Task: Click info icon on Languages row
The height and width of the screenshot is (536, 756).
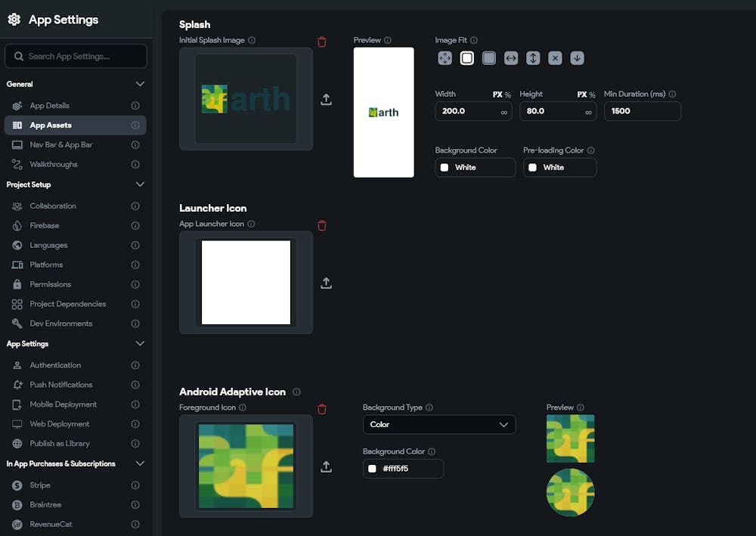Action: pyautogui.click(x=135, y=245)
